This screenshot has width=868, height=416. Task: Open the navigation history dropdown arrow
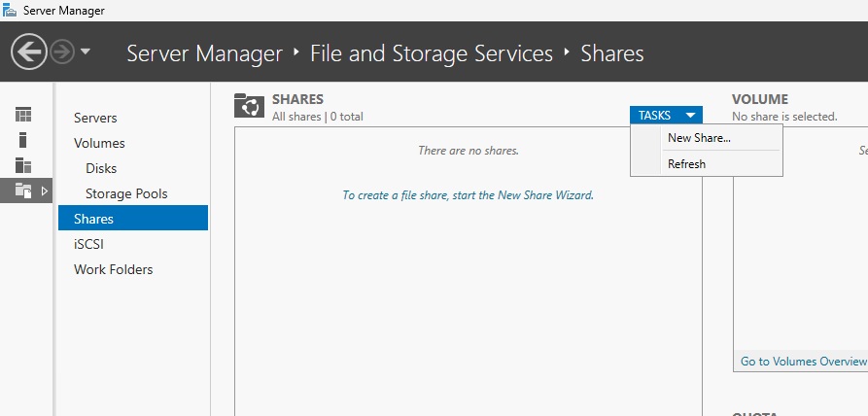click(x=86, y=52)
